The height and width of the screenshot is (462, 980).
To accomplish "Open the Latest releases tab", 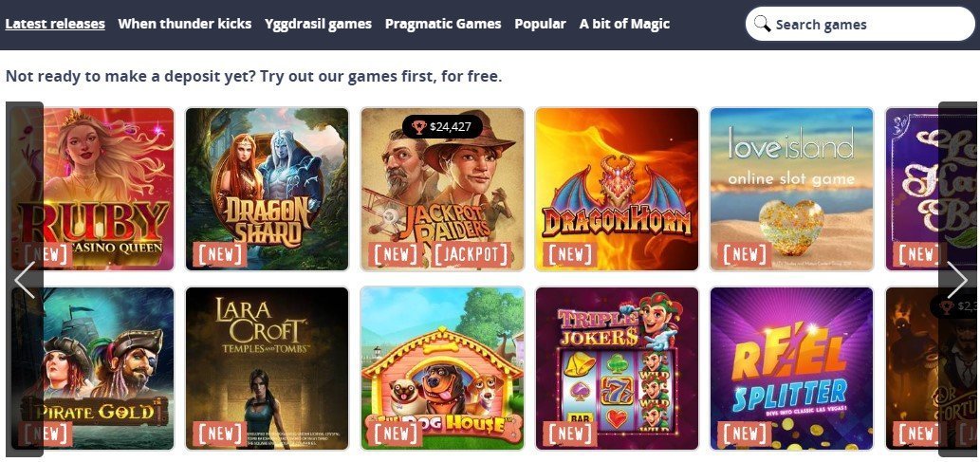I will click(x=55, y=25).
